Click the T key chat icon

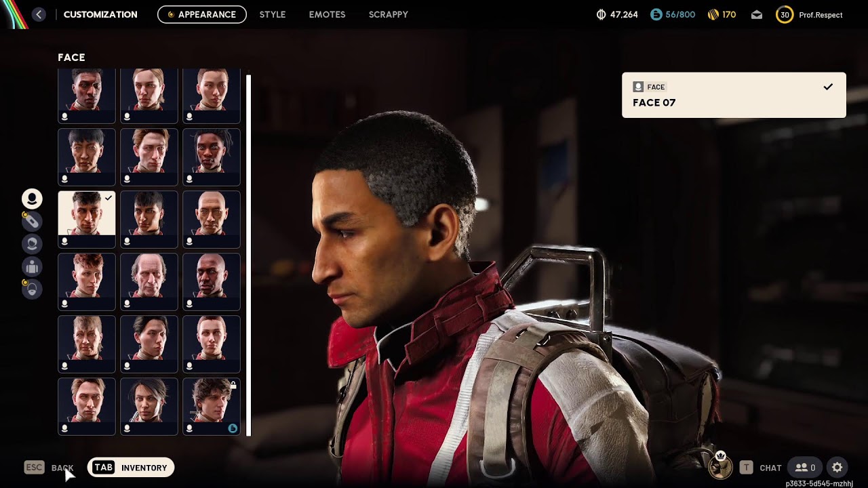point(746,468)
